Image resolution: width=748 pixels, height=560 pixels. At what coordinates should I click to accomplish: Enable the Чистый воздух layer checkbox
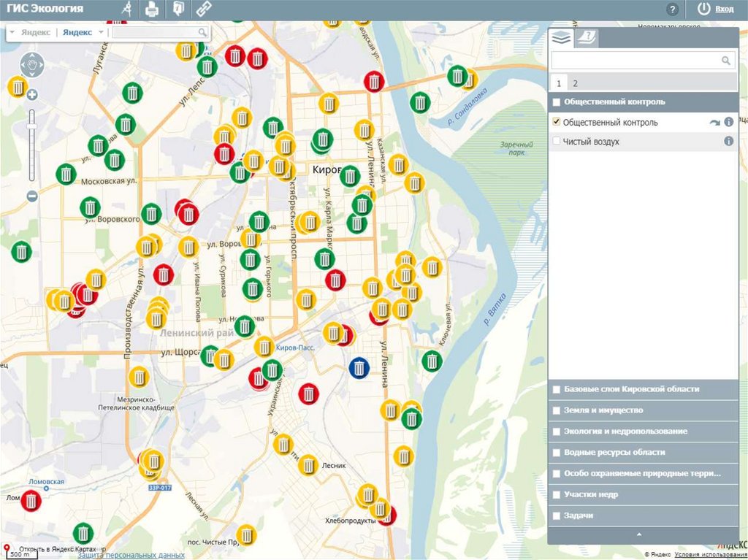(x=557, y=141)
